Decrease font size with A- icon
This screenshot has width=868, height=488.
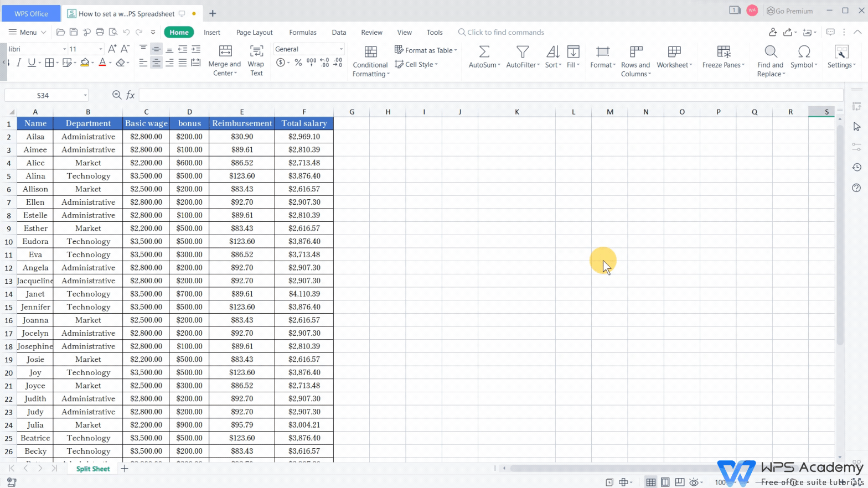(x=125, y=49)
